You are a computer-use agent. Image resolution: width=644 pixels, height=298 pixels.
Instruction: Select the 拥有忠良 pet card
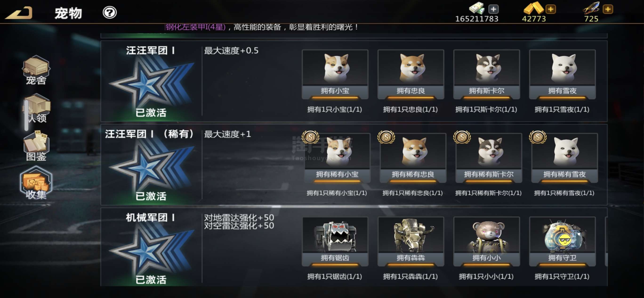[x=411, y=74]
